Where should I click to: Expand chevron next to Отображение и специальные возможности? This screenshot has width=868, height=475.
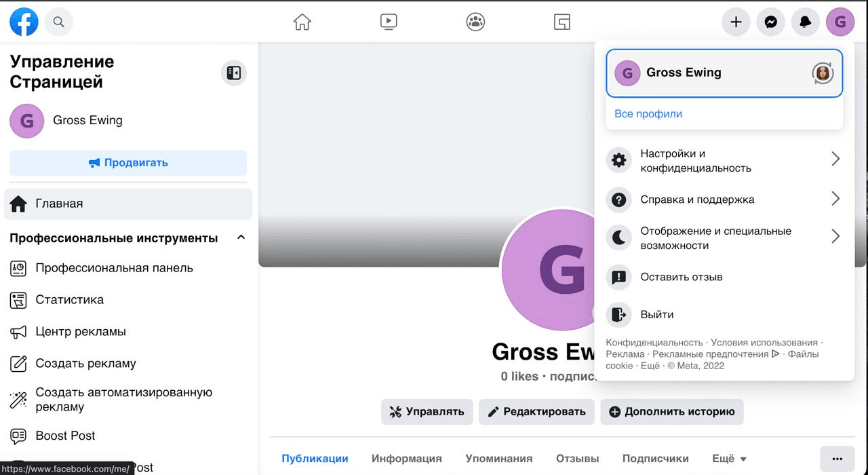(x=835, y=236)
